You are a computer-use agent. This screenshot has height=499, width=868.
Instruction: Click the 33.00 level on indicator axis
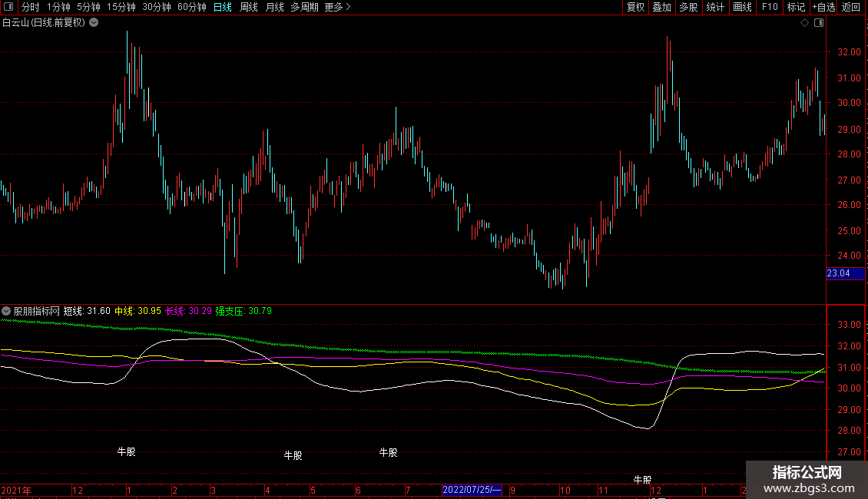[849, 325]
